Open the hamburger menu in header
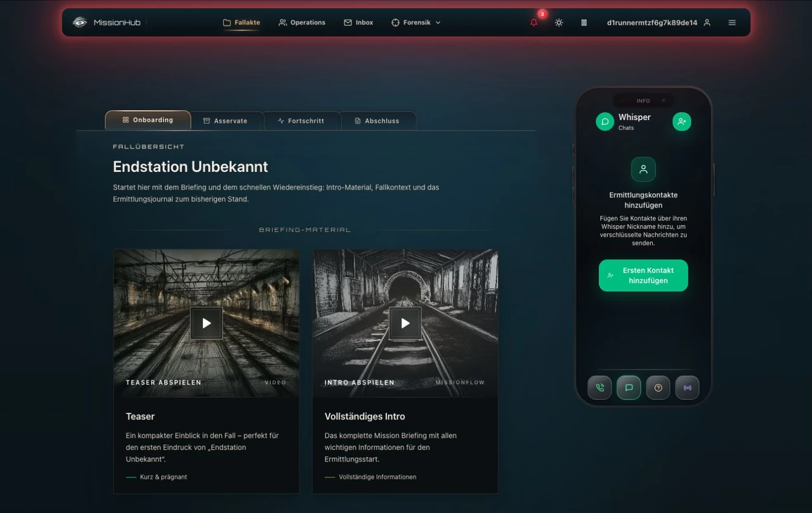812x513 pixels. tap(732, 22)
